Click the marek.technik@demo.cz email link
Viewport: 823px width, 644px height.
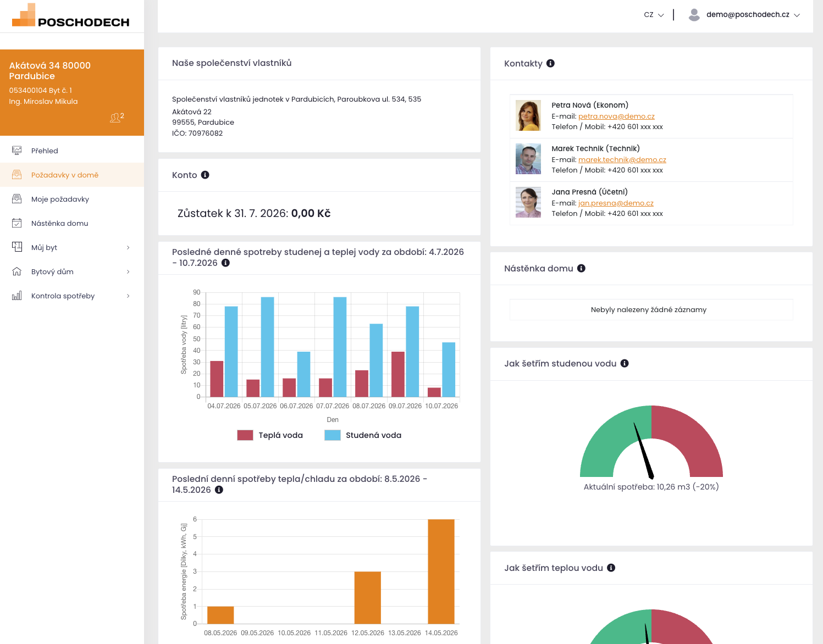[622, 160]
